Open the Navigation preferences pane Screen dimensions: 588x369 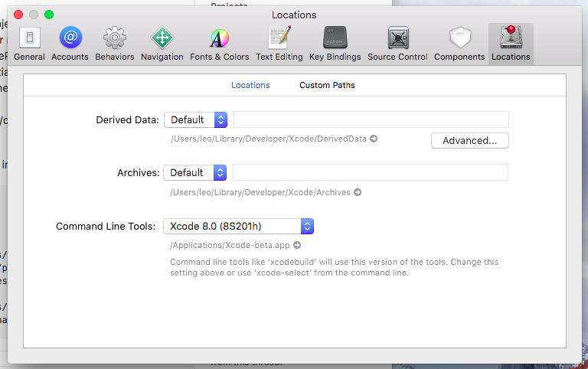pyautogui.click(x=162, y=44)
